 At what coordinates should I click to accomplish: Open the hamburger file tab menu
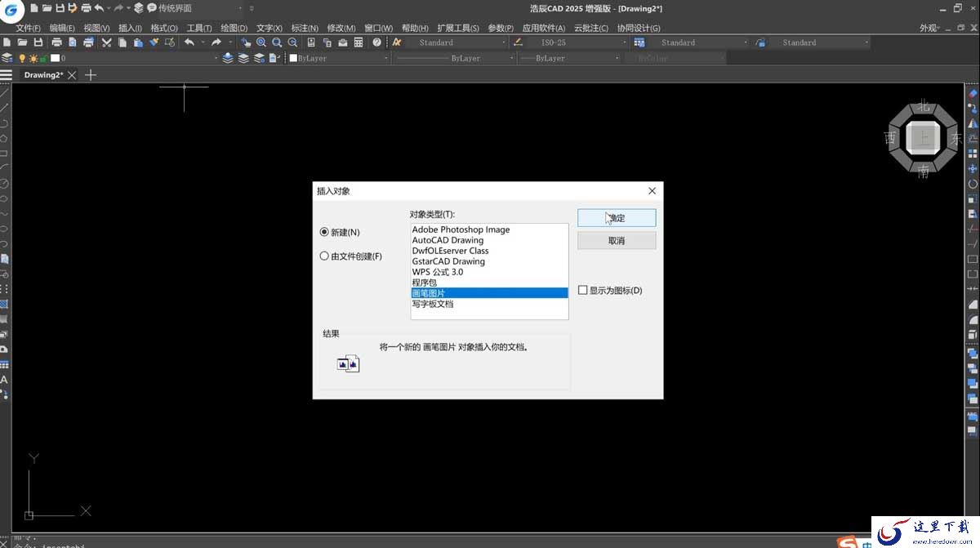(7, 75)
